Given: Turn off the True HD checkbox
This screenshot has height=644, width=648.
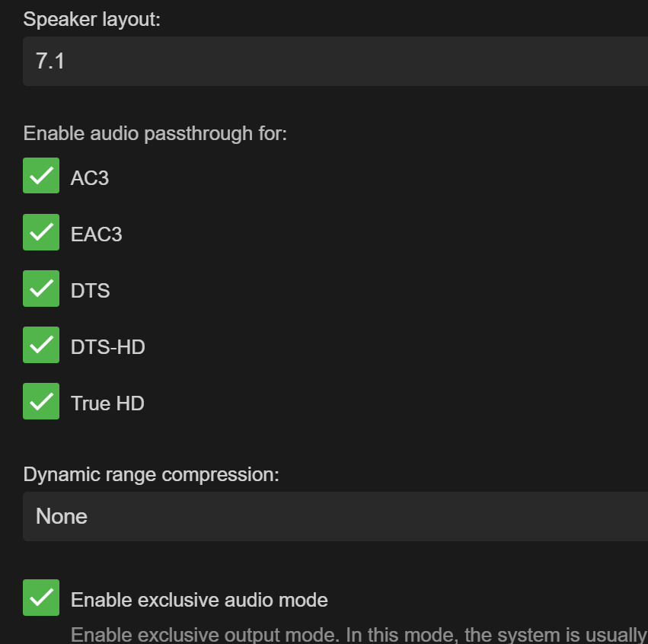Looking at the screenshot, I should (41, 401).
